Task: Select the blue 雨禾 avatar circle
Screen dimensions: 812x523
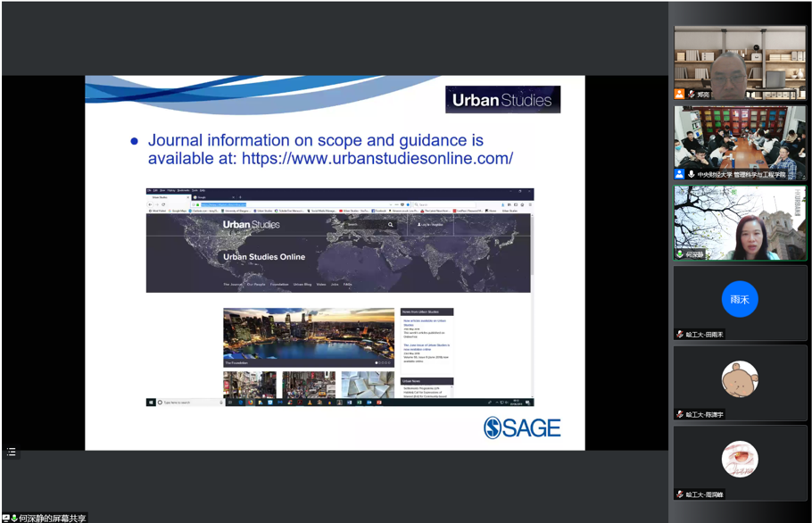Action: tap(739, 300)
